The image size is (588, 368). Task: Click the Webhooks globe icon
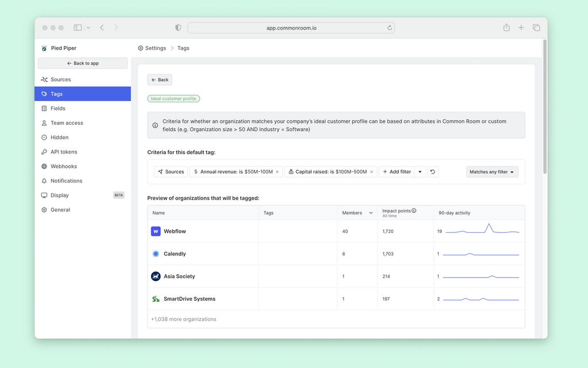coord(43,166)
